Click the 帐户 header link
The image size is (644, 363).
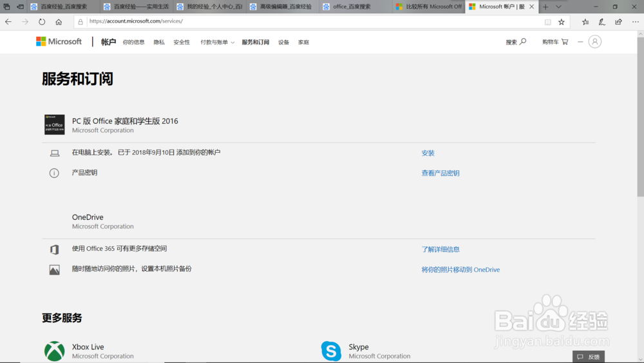(108, 42)
